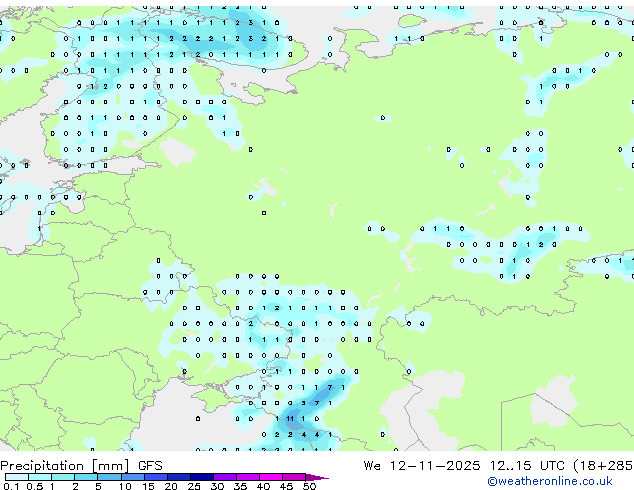Click the "12..15 UTC" time label

tap(527, 466)
